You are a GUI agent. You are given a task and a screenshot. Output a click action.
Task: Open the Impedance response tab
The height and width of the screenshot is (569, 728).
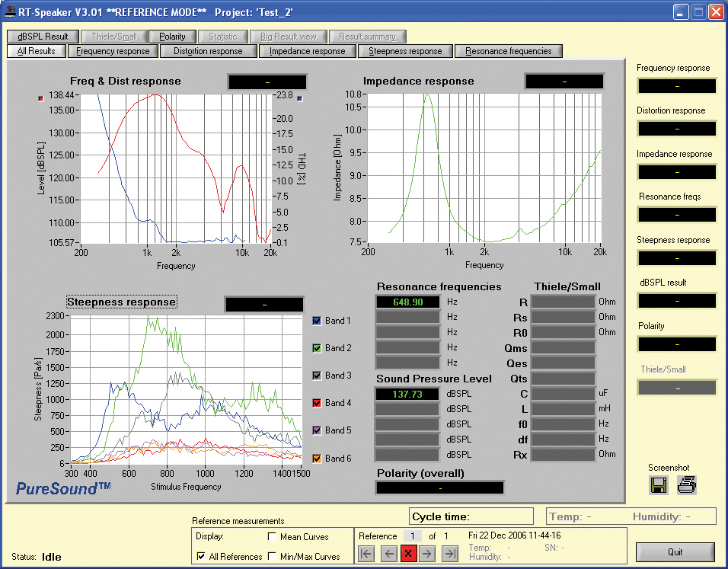pyautogui.click(x=307, y=51)
